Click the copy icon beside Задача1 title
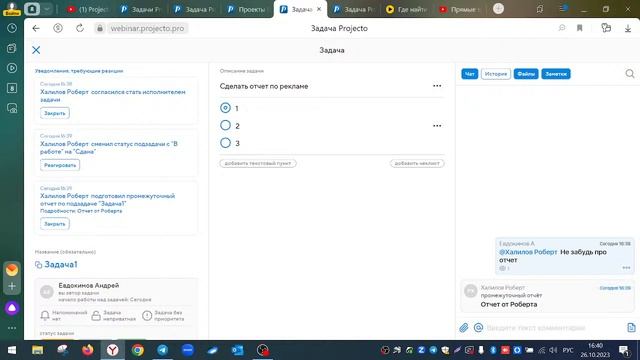The image size is (640, 360). click(x=38, y=265)
